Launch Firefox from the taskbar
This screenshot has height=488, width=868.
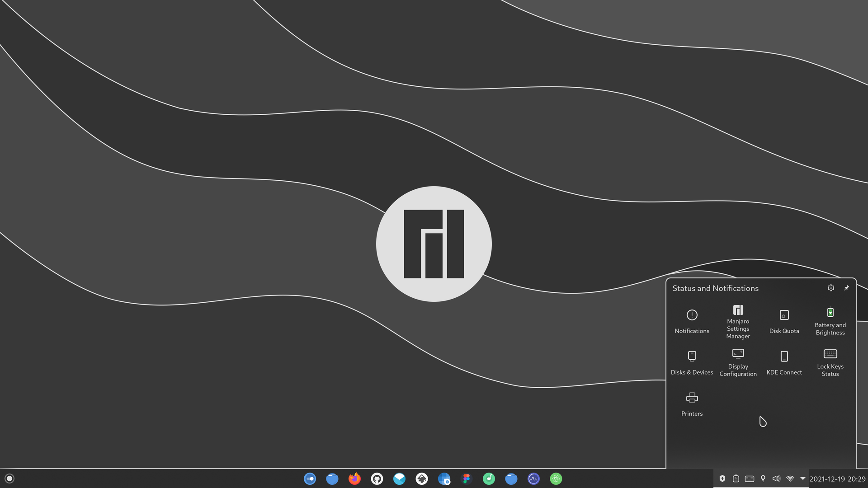coord(354,479)
